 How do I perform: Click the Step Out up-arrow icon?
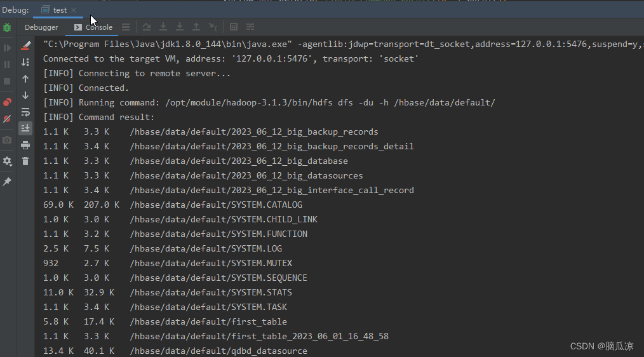(x=196, y=27)
